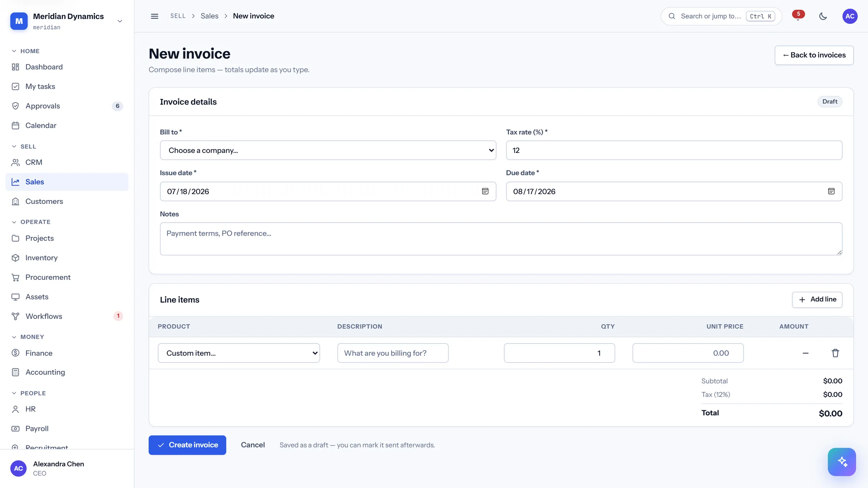Click Back to invoices button
This screenshot has height=488, width=868.
[814, 55]
